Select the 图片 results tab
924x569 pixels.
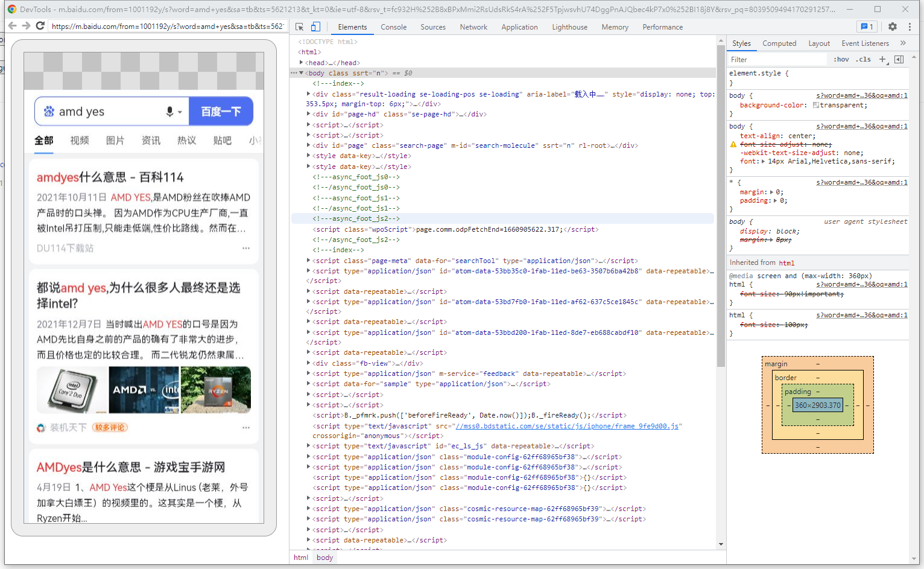click(115, 141)
